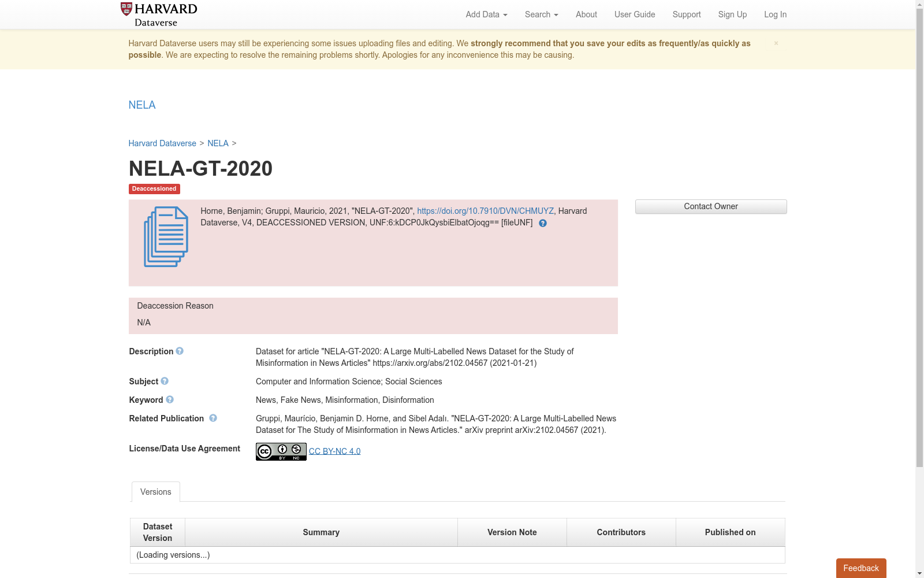Click the red Deaccessioned label

tap(154, 189)
